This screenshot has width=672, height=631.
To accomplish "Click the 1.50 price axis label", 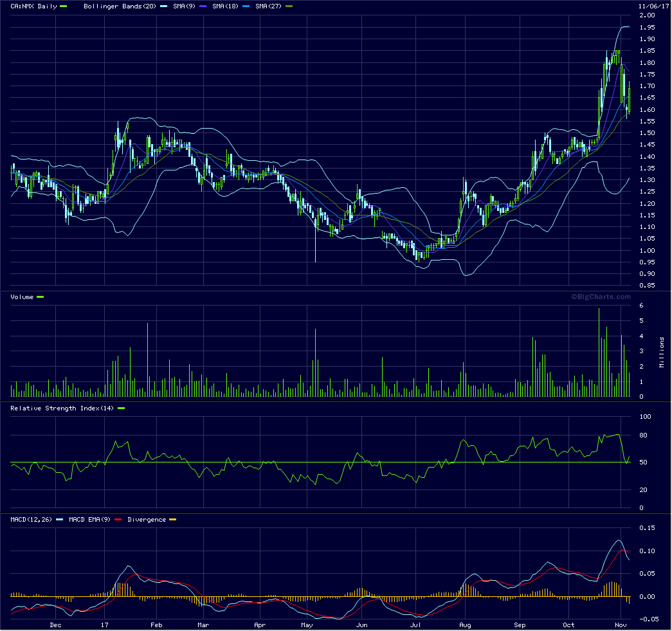I will pyautogui.click(x=647, y=133).
